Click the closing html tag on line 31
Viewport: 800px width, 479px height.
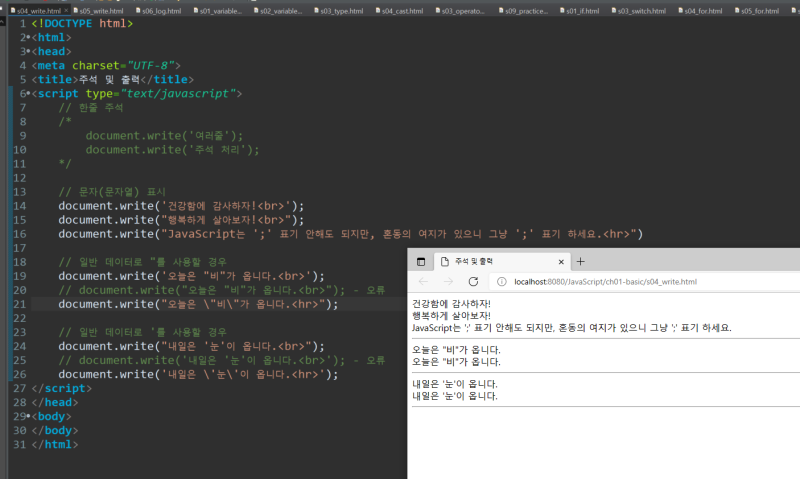(x=55, y=444)
